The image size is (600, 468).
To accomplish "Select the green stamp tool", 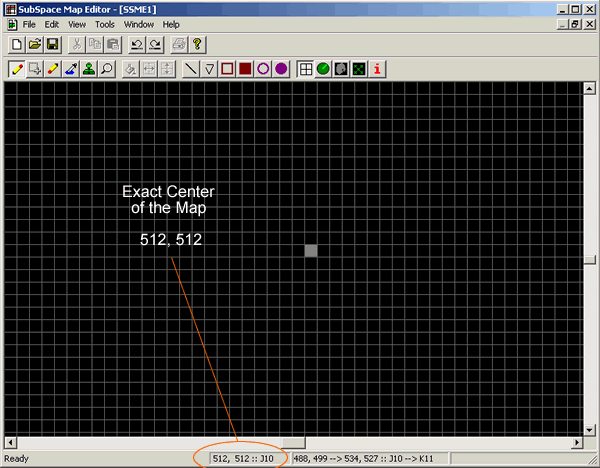I will (x=89, y=69).
